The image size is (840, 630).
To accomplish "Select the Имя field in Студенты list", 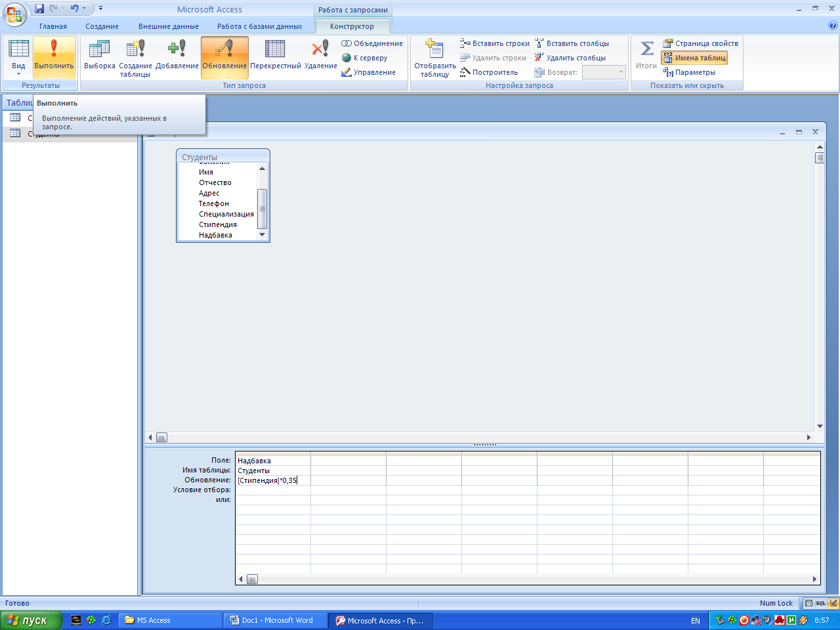I will [x=206, y=172].
